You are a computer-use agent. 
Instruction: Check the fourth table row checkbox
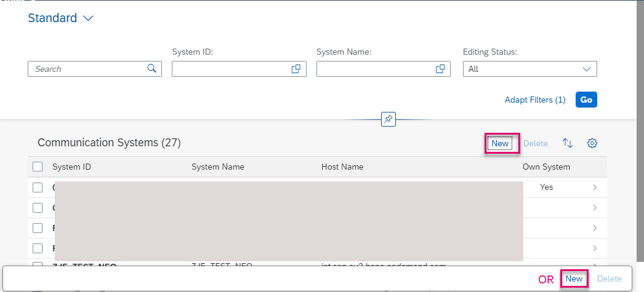[x=38, y=248]
